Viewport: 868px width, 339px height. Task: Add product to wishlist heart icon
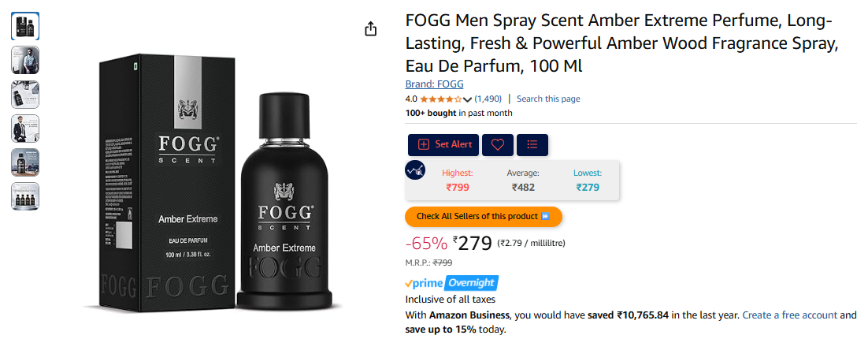(x=498, y=144)
